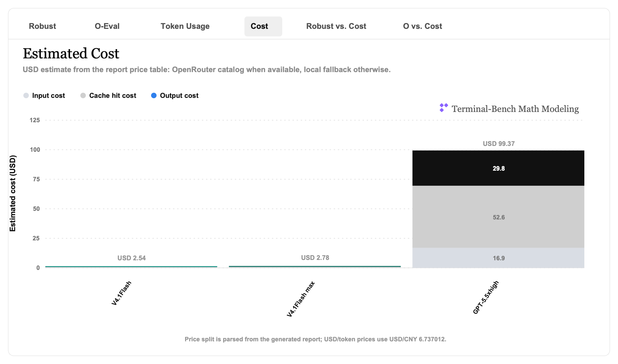Click the price split footnote text
Image resolution: width=618 pixels, height=364 pixels.
click(315, 339)
